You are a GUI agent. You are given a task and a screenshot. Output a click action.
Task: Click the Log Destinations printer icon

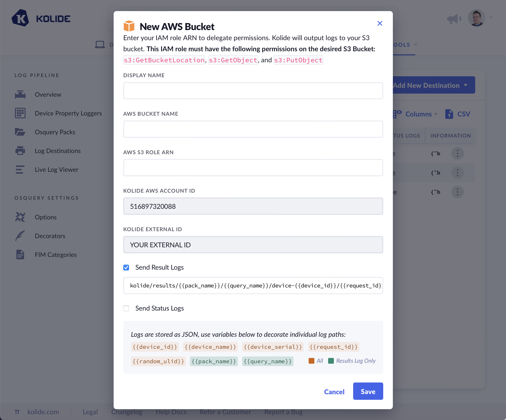pos(20,151)
